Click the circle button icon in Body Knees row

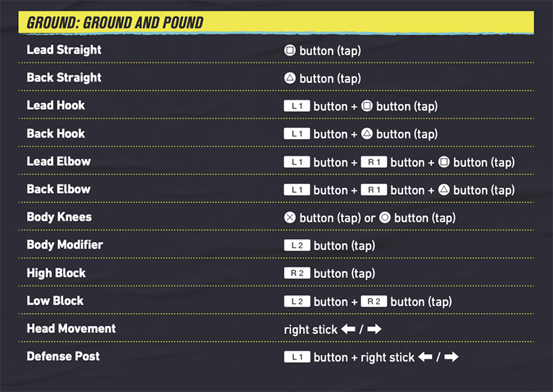[384, 218]
